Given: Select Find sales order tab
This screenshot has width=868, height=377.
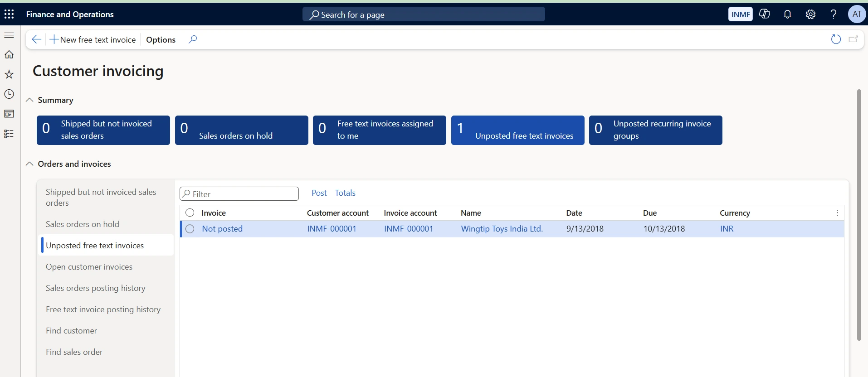Looking at the screenshot, I should coord(106,352).
